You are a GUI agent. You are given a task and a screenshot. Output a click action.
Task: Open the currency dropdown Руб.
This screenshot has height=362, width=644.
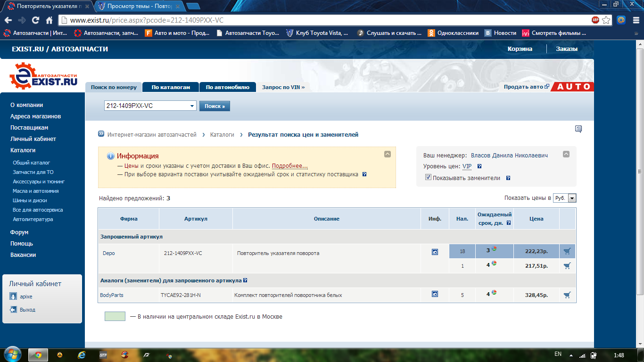coord(572,198)
